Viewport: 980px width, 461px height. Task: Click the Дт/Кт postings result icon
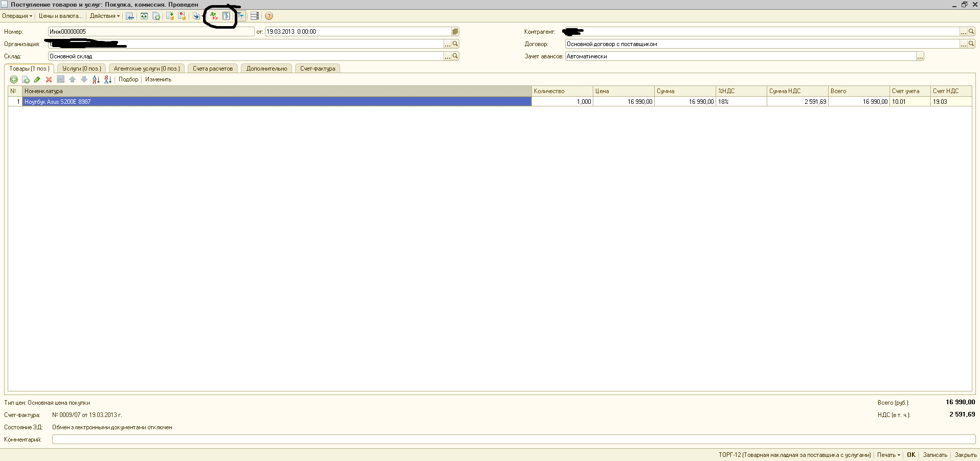coord(214,16)
